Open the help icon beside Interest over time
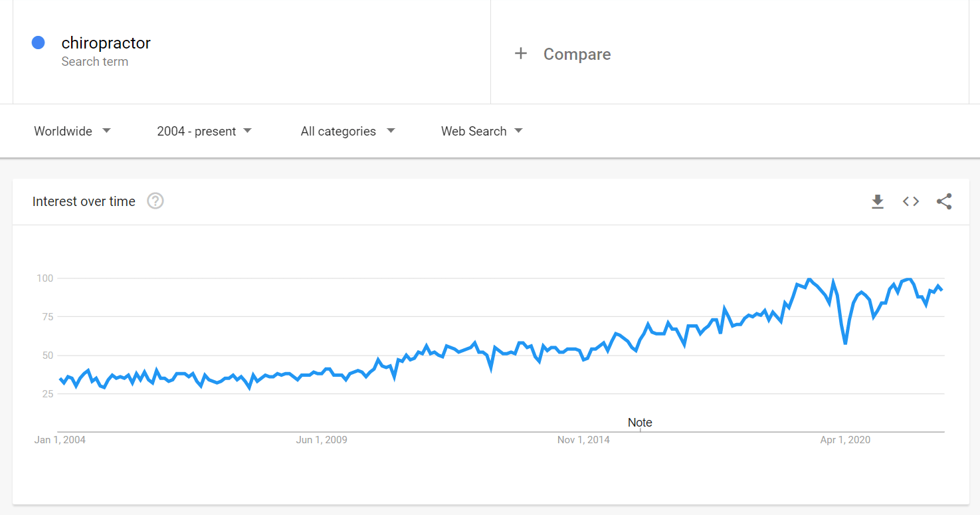The image size is (980, 515). [155, 201]
